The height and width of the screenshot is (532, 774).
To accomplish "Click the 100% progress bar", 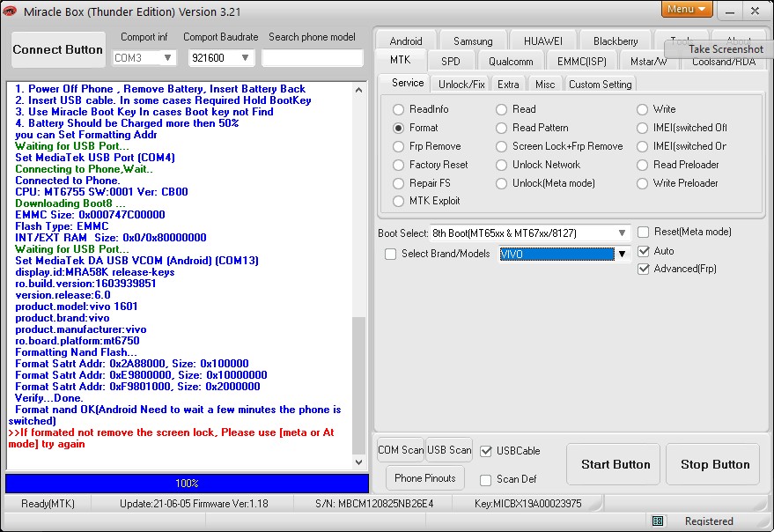I will (187, 484).
